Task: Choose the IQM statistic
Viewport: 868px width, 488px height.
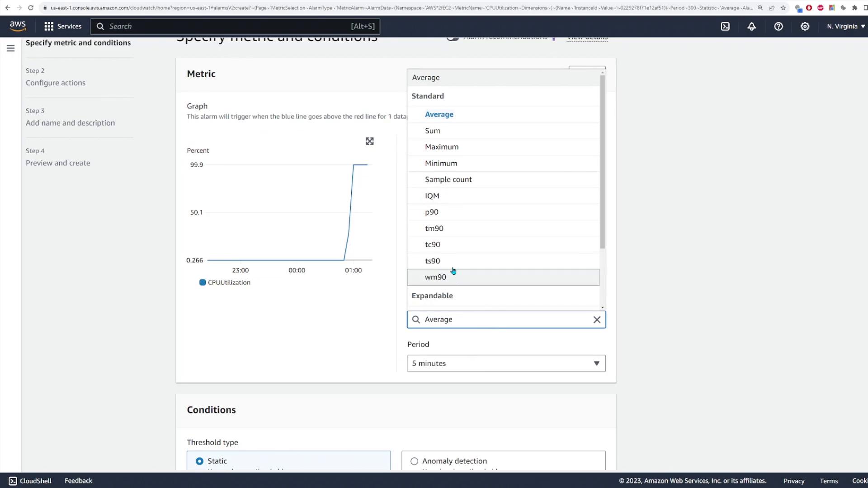Action: (x=503, y=196)
